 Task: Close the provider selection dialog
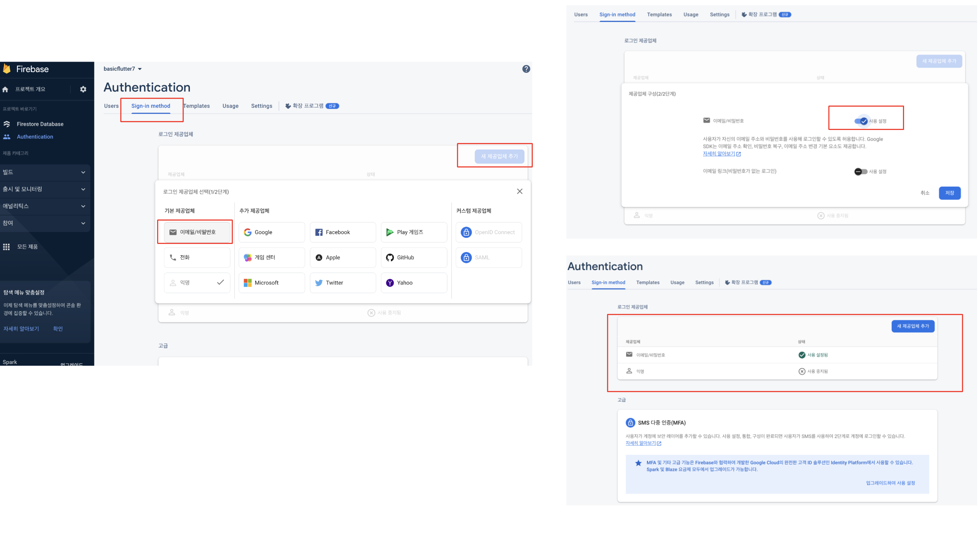tap(520, 192)
